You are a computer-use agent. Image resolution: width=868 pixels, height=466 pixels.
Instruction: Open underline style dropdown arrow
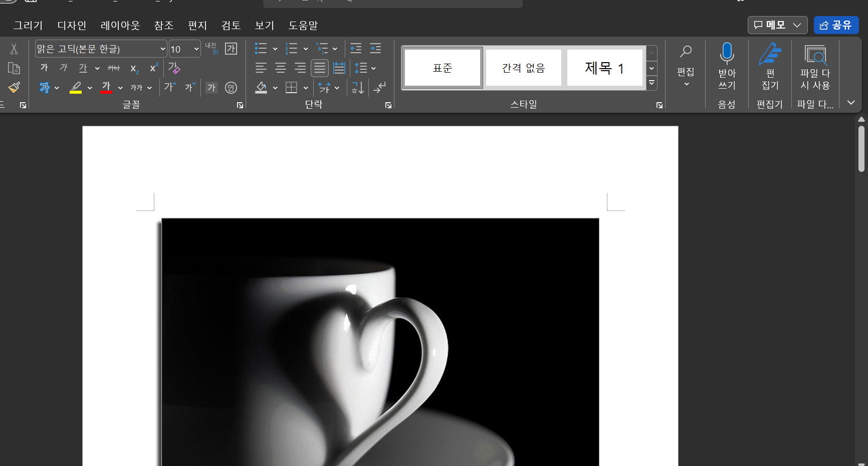click(x=97, y=68)
